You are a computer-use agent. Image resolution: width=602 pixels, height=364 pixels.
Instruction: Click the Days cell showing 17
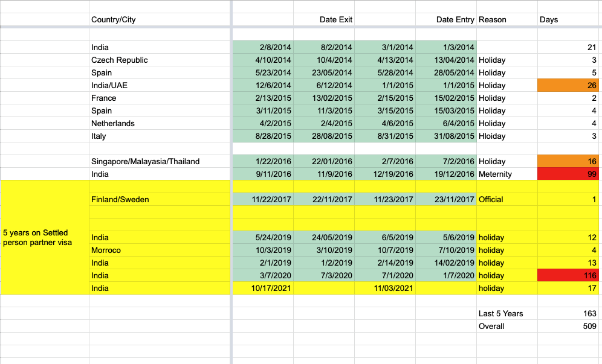click(568, 288)
